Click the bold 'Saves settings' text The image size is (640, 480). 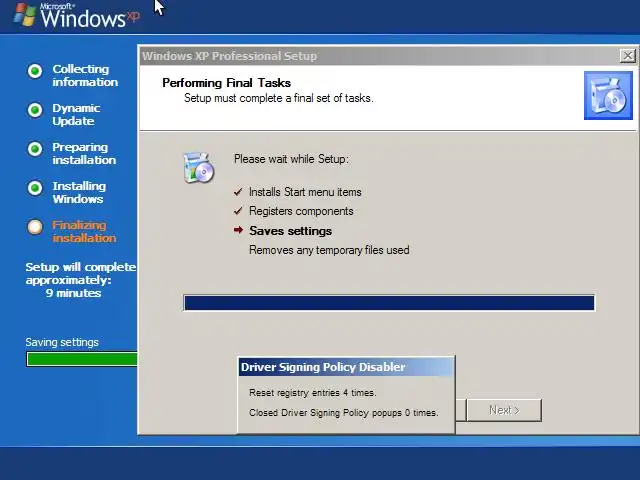291,231
